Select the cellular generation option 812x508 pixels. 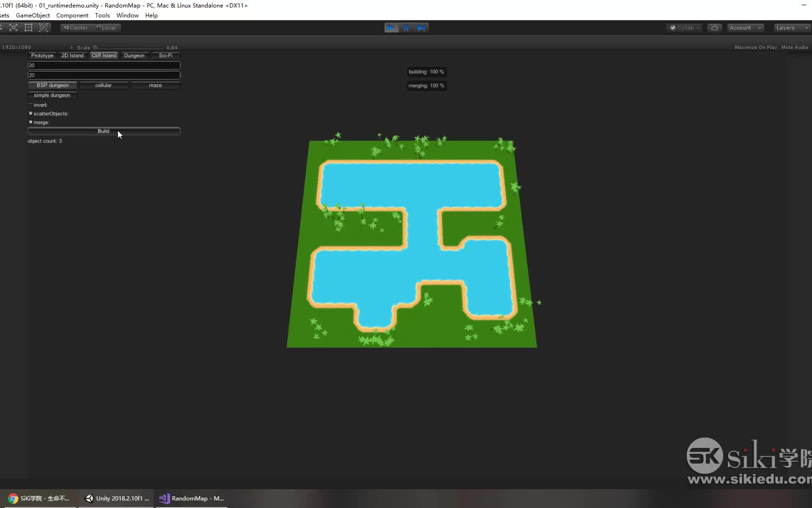(104, 85)
